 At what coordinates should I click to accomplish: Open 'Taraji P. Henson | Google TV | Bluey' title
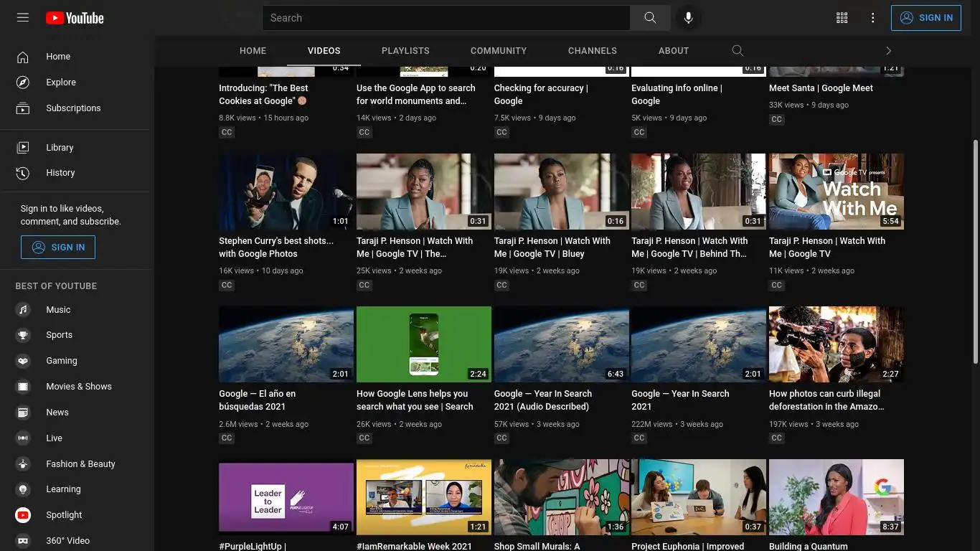click(x=552, y=248)
